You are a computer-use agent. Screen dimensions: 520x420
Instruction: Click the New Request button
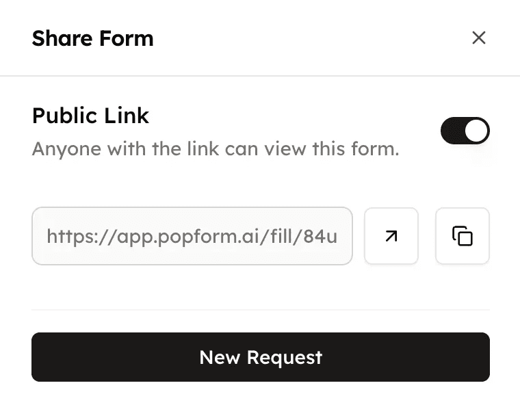(261, 357)
